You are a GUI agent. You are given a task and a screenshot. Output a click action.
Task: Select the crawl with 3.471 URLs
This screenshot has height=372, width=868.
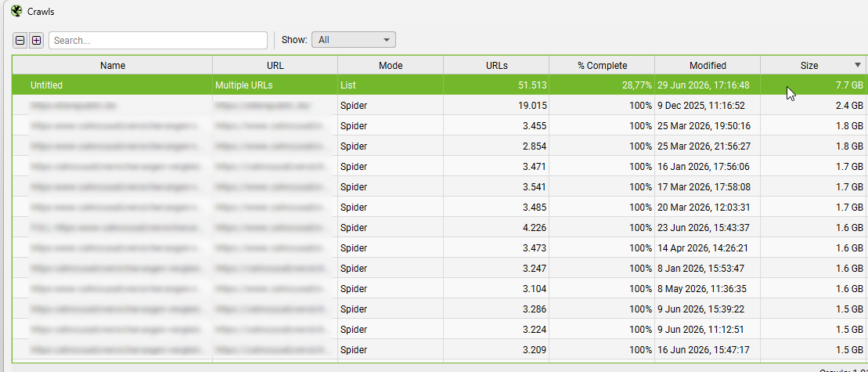440,167
